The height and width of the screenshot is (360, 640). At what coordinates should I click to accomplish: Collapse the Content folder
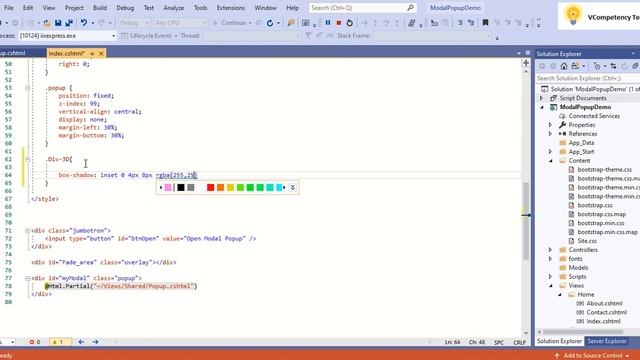551,161
